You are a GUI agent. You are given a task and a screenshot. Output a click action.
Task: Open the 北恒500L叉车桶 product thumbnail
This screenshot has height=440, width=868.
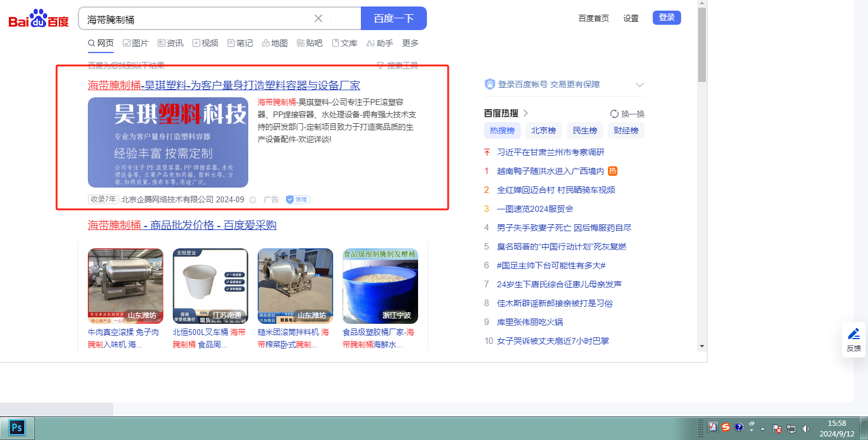click(x=211, y=286)
